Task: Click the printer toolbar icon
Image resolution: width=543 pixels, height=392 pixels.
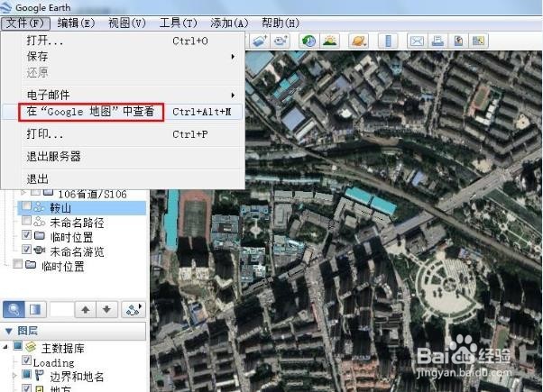Action: pos(437,41)
